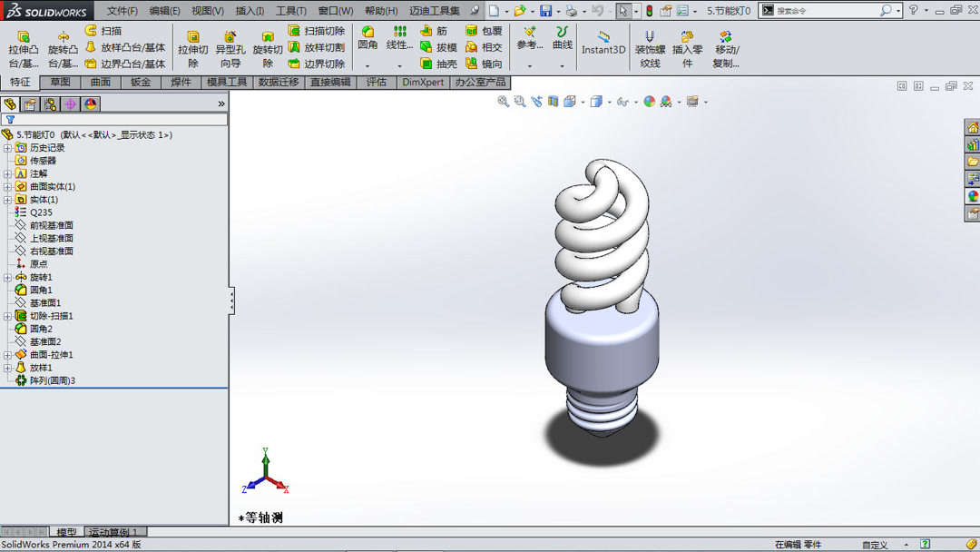Screen dimensions: 980x552
Task: Click the 编辑外观 colored sphere
Action: point(649,102)
